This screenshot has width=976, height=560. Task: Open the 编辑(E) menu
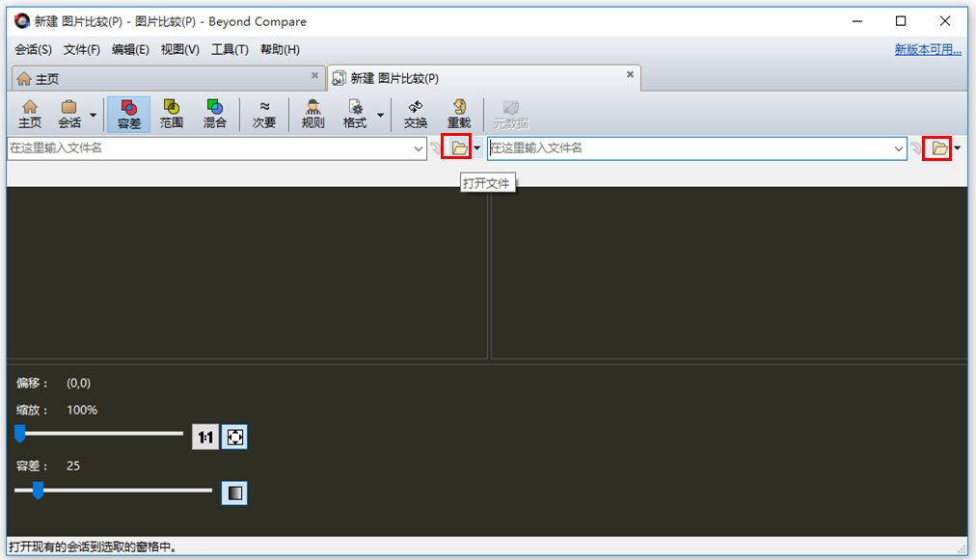130,50
